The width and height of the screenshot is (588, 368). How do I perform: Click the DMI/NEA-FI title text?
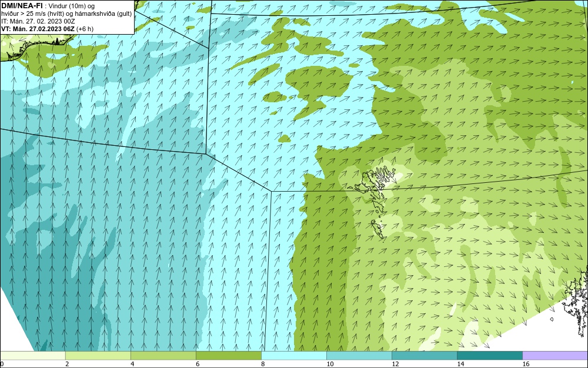coord(22,6)
